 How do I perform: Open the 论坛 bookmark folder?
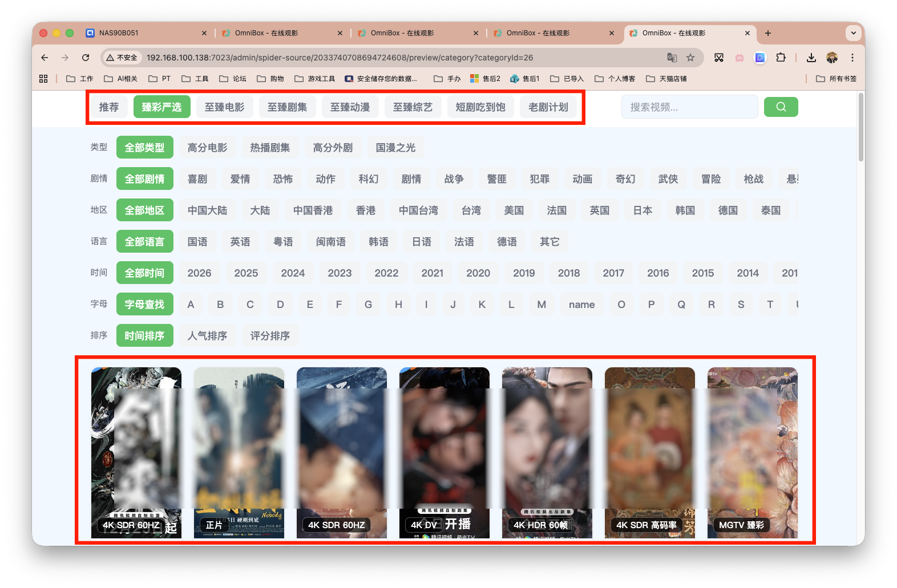tap(233, 79)
